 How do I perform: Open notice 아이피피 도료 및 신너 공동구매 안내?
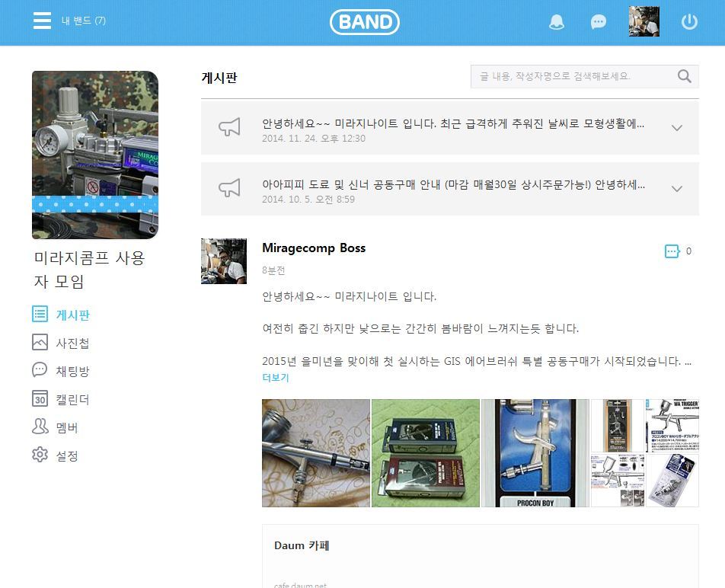(454, 184)
